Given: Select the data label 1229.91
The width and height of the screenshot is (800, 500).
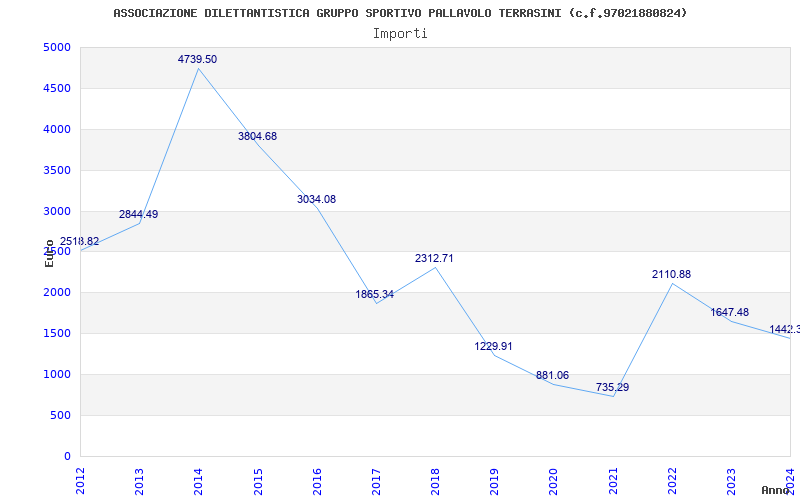Looking at the screenshot, I should click(x=493, y=346).
